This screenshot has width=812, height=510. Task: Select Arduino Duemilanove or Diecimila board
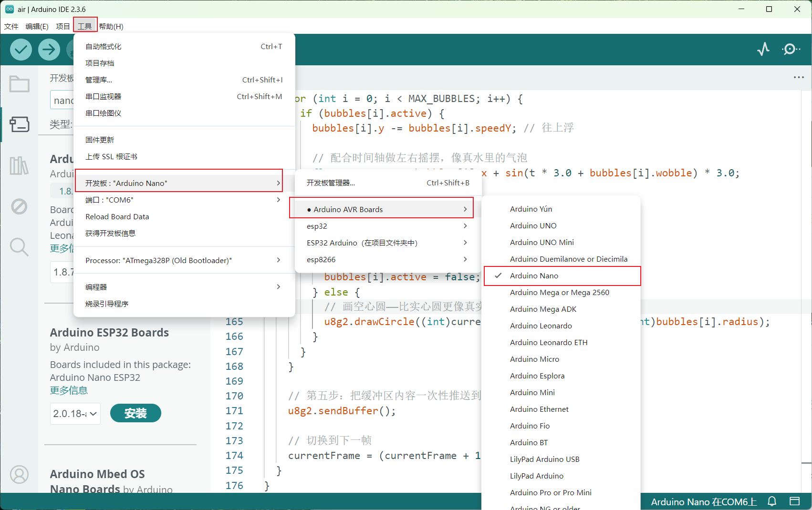(x=561, y=259)
